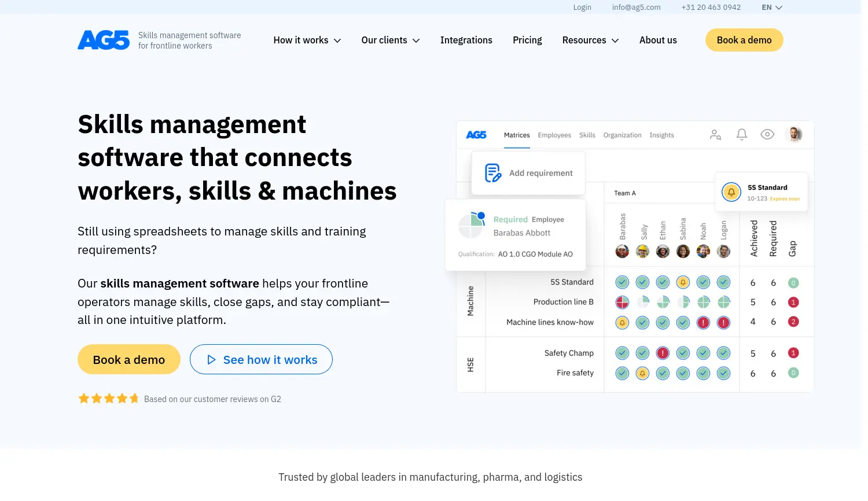
Task: Open the Integrations menu item
Action: coord(466,40)
